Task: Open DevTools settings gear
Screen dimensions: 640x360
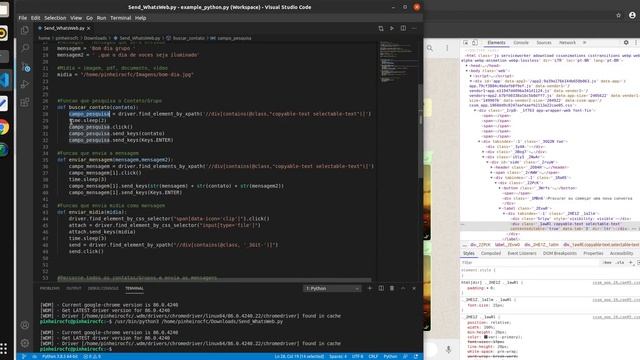Action: coord(626,42)
